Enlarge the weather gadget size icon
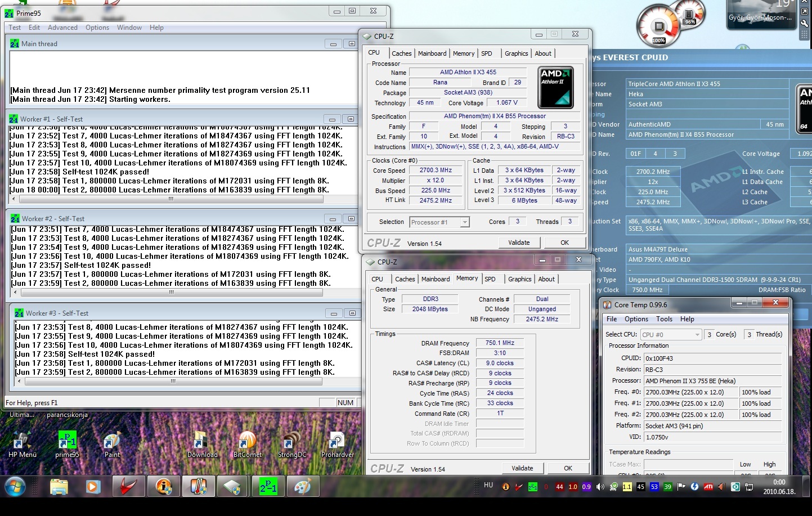Image resolution: width=812 pixels, height=516 pixels. coord(805,12)
